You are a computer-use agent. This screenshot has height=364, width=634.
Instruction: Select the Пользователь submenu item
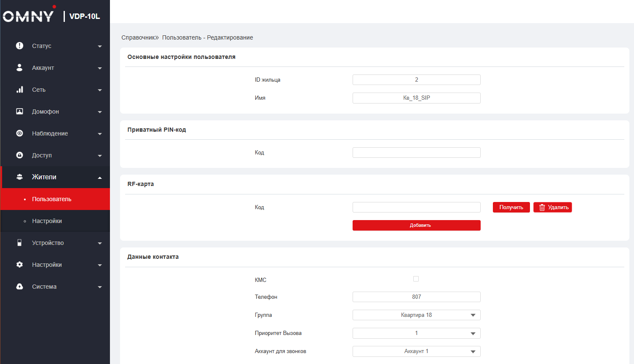coord(52,199)
